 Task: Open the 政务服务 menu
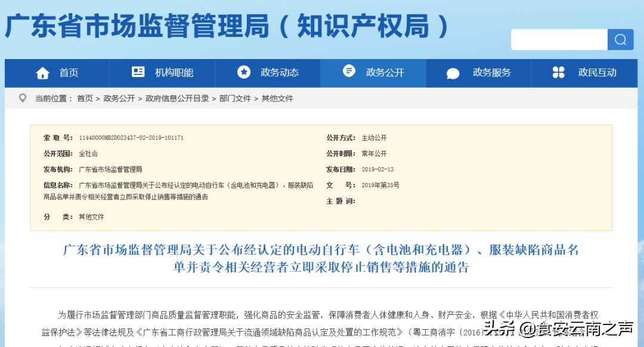pos(492,72)
